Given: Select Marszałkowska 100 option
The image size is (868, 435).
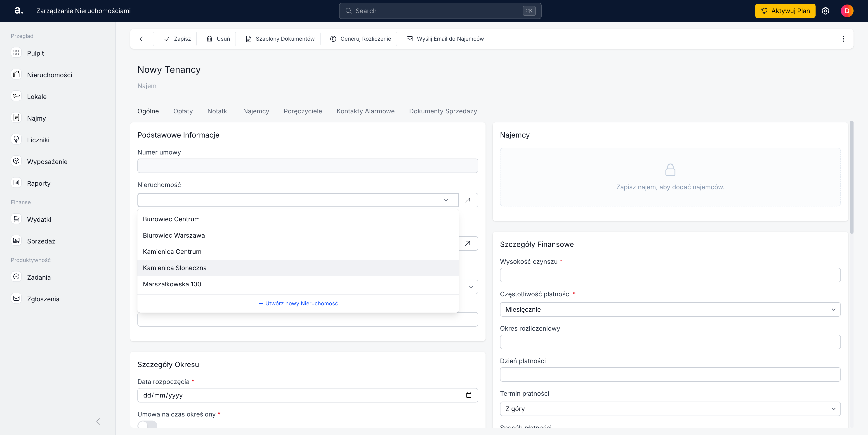Looking at the screenshot, I should [298, 284].
